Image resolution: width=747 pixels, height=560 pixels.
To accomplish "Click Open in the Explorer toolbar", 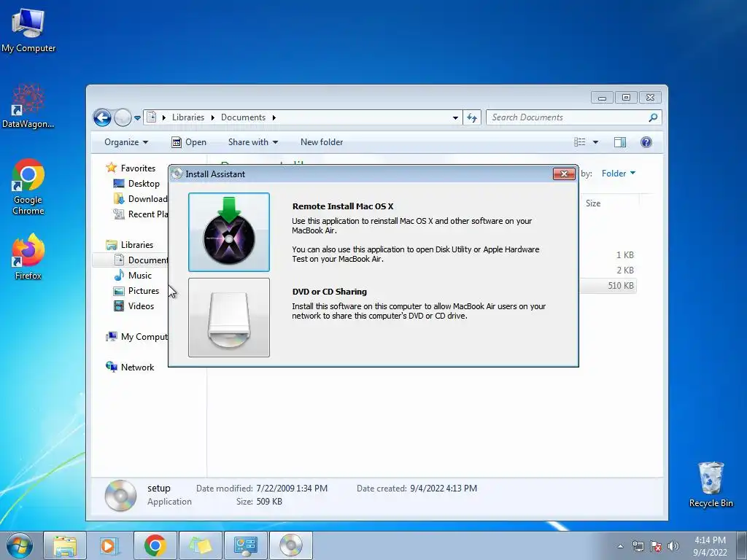I will [x=189, y=142].
